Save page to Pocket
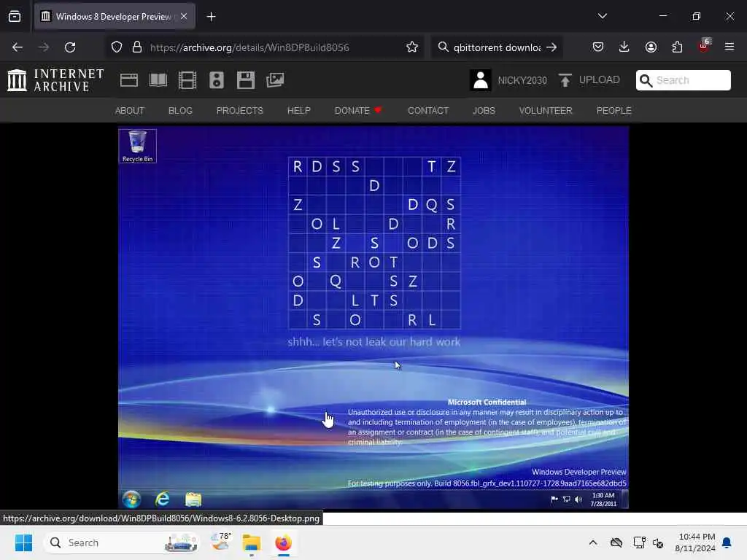Viewport: 747px width, 560px height. tap(598, 47)
